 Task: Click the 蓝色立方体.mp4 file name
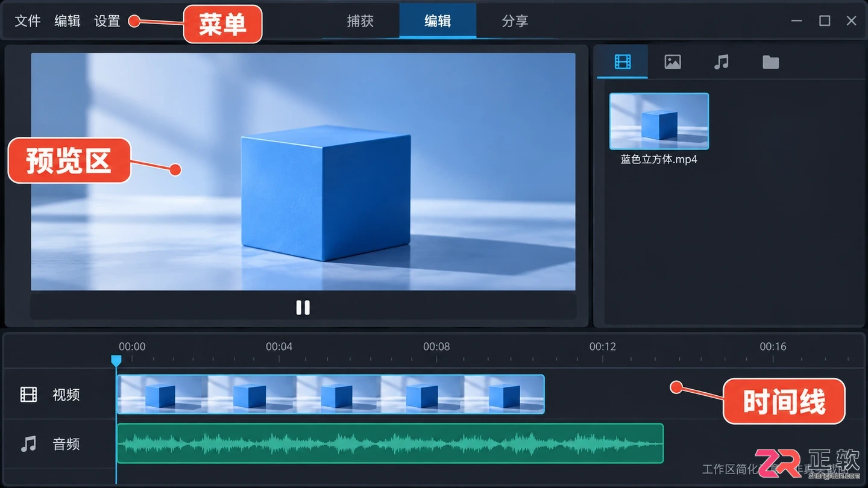pos(659,160)
